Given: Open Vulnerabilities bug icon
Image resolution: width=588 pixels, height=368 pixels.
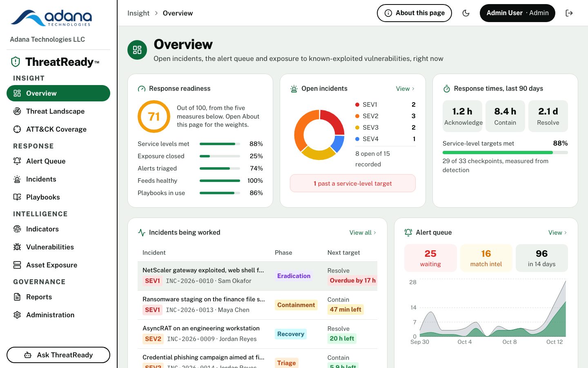Looking at the screenshot, I should [17, 247].
